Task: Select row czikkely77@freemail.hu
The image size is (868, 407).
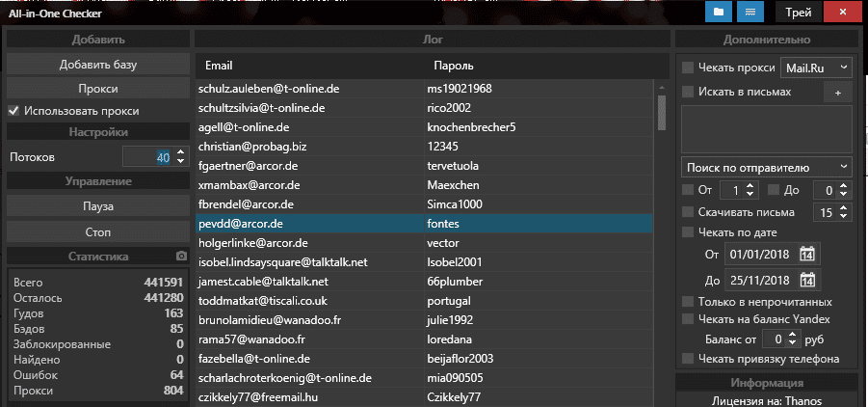Action: tap(424, 397)
